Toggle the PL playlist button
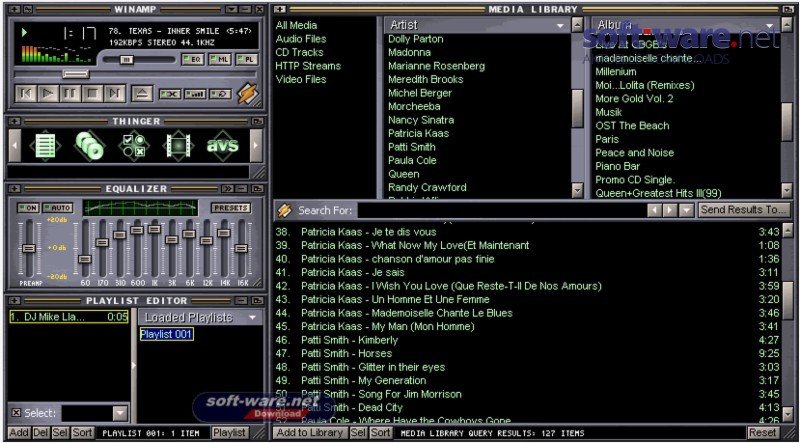 tap(247, 60)
